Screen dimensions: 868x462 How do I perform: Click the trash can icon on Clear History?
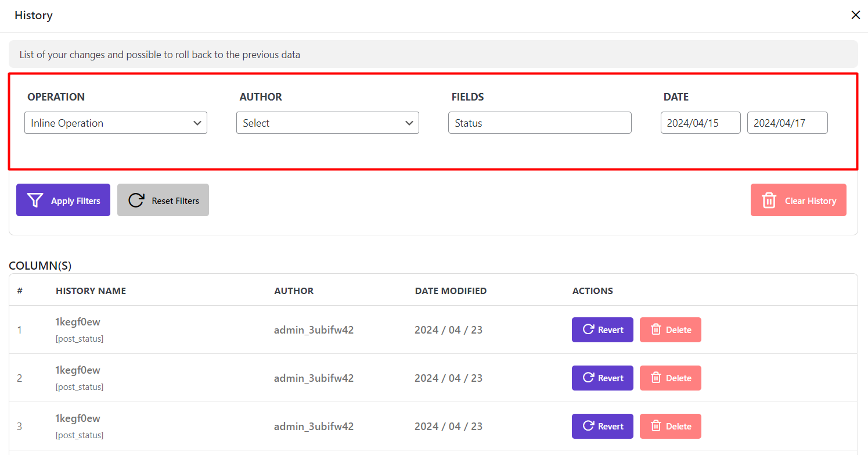click(x=769, y=200)
